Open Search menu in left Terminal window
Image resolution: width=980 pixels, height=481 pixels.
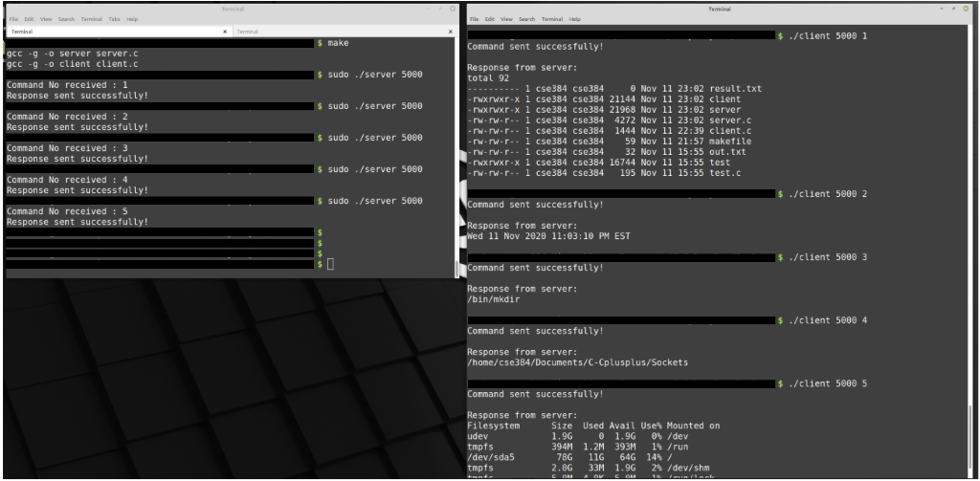tap(66, 19)
